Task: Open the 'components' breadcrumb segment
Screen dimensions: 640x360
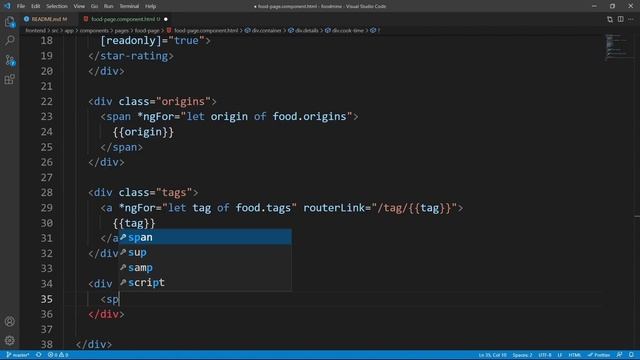Action: click(94, 31)
